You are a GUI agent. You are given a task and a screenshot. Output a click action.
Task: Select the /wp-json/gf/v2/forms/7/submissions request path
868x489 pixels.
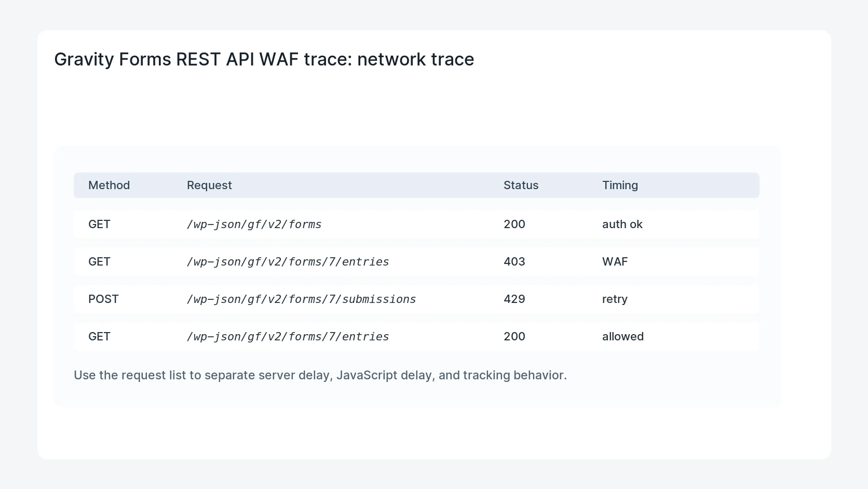click(301, 299)
